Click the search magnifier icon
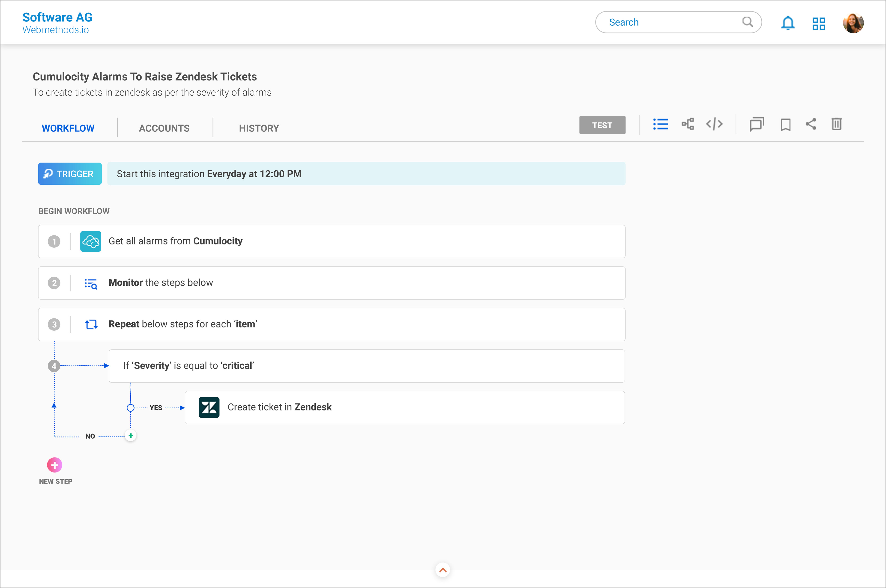 point(748,22)
